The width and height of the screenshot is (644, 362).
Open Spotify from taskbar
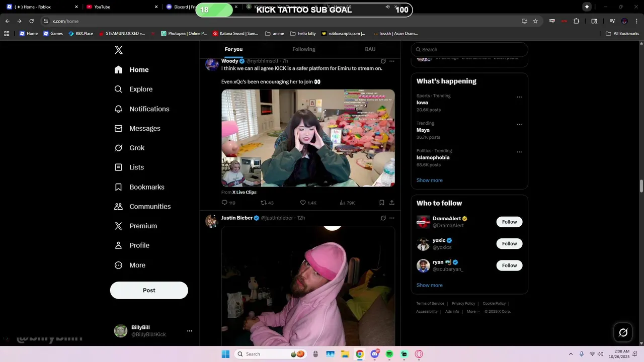tap(389, 354)
